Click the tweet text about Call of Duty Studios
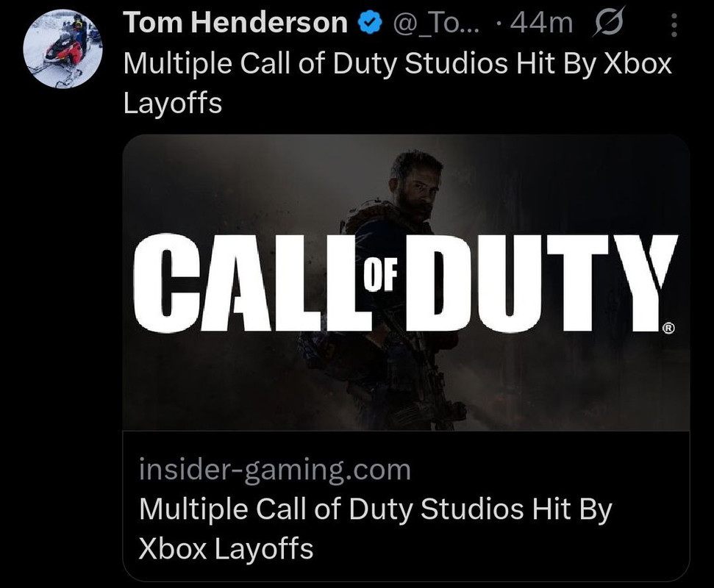The width and height of the screenshot is (714, 588). point(397,83)
